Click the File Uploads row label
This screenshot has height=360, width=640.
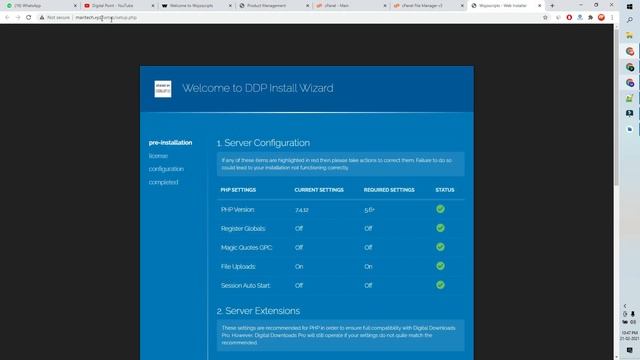238,267
